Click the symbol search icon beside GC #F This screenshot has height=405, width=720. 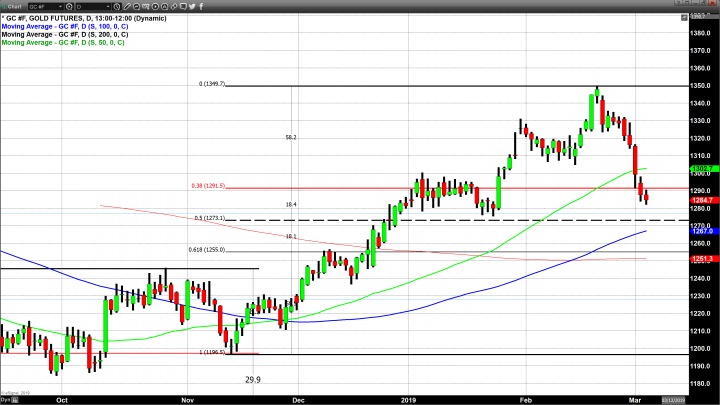click(x=69, y=6)
